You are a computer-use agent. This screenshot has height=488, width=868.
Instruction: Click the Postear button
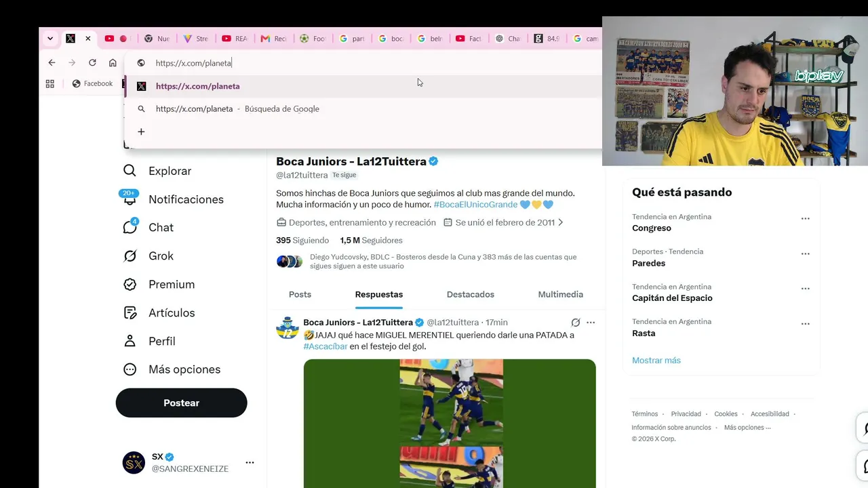[x=182, y=403]
